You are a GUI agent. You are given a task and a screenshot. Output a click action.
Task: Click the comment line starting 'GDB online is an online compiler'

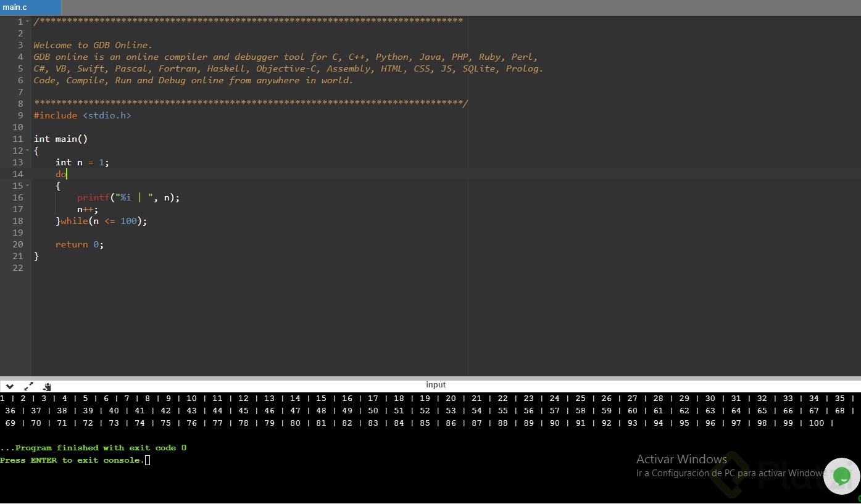click(x=286, y=57)
